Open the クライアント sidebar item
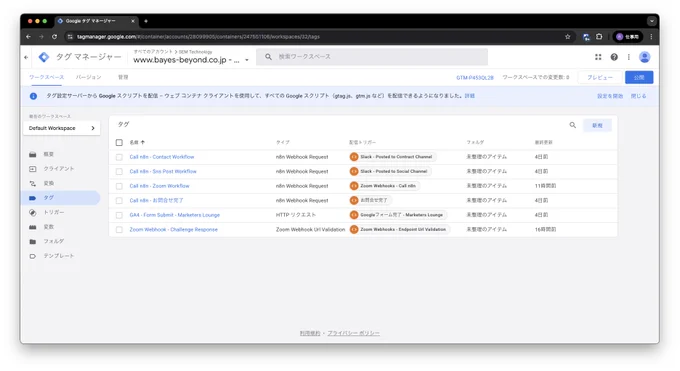Screen dimensions: 680x371 tap(61, 168)
